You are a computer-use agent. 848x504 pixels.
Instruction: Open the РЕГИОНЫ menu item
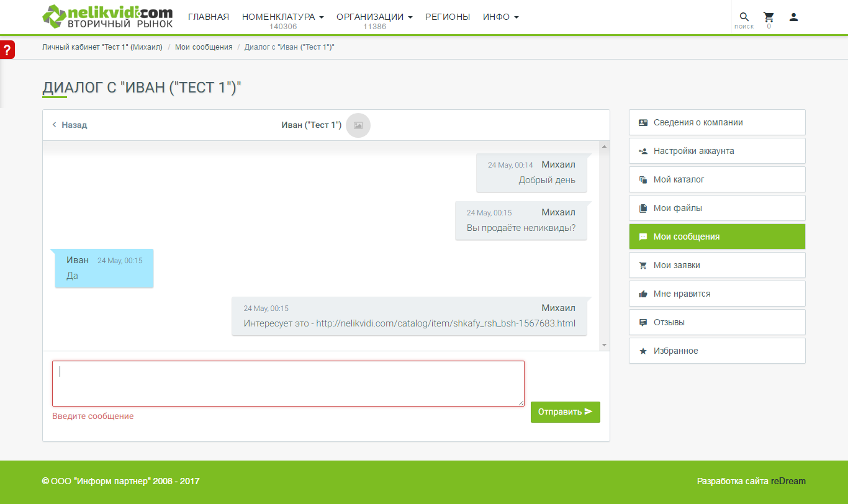448,17
